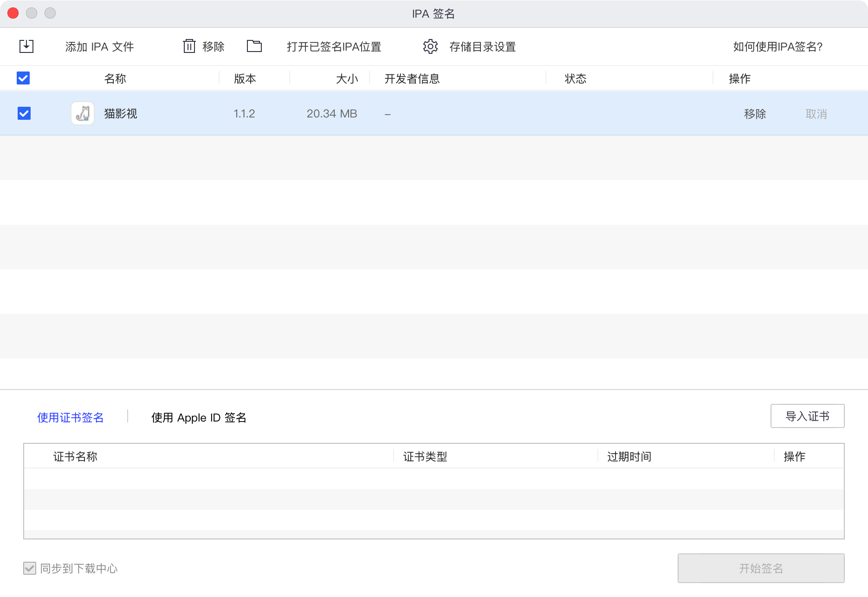Uncheck the 猫影视 row checkbox

(24, 114)
